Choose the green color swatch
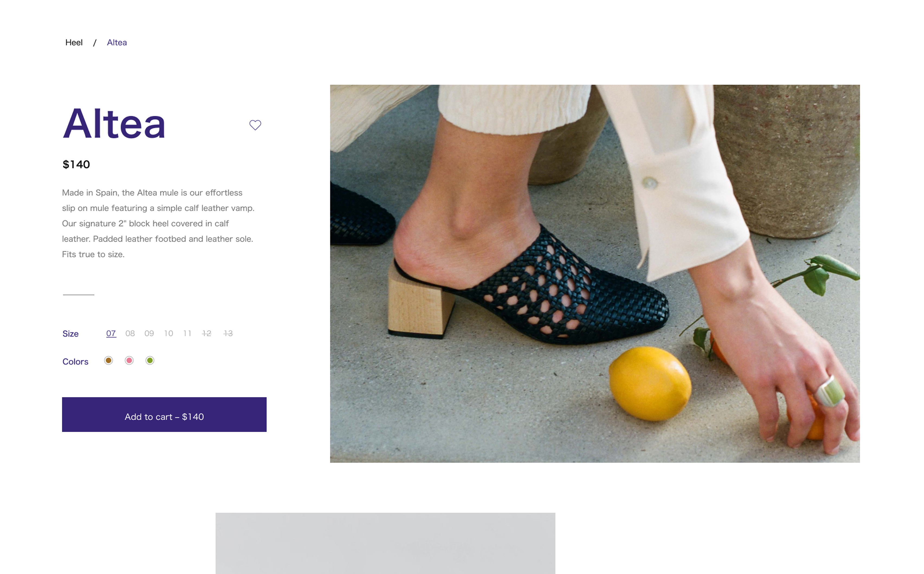 pos(150,360)
